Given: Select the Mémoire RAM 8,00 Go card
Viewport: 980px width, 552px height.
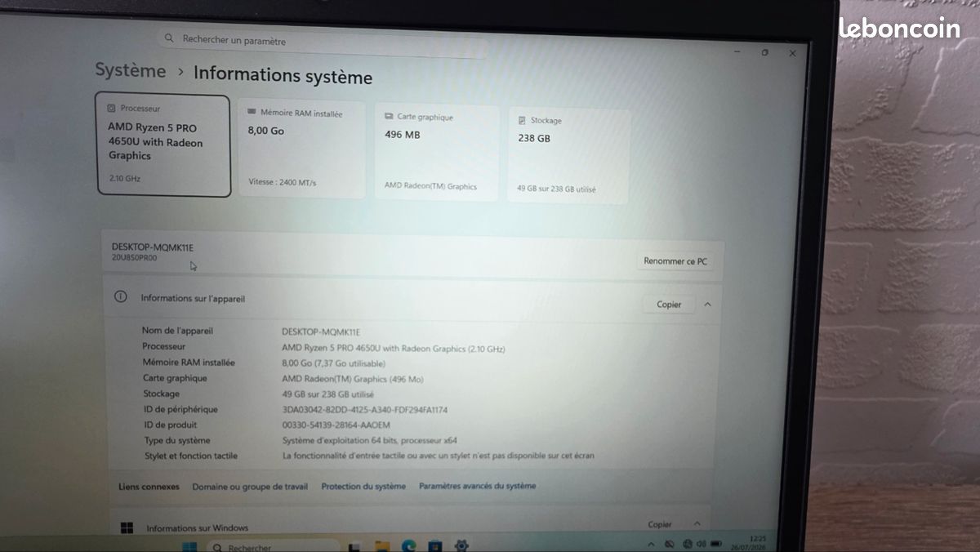Looking at the screenshot, I should [x=301, y=149].
